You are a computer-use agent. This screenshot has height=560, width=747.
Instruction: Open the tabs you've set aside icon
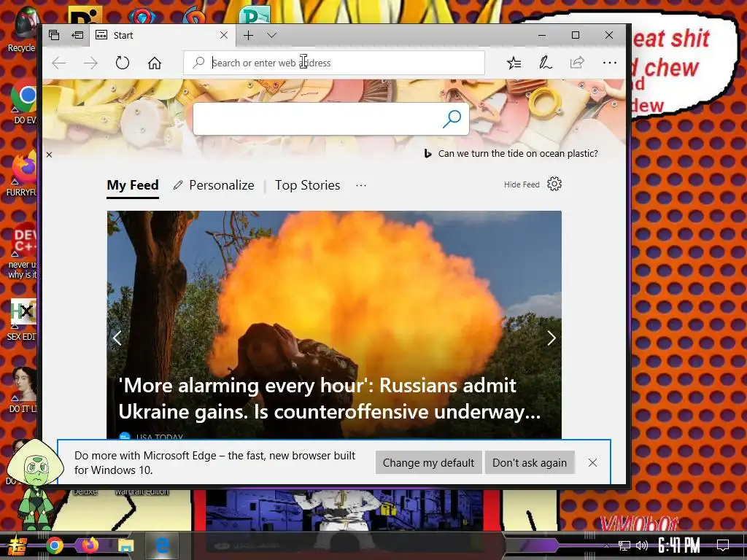[x=54, y=35]
